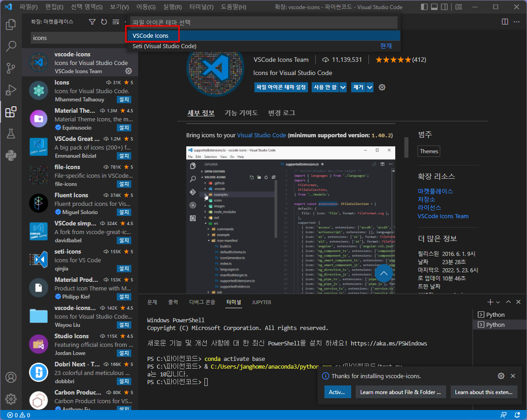Click the icons search input field
Viewport: 527px width, 420px height.
(x=79, y=38)
